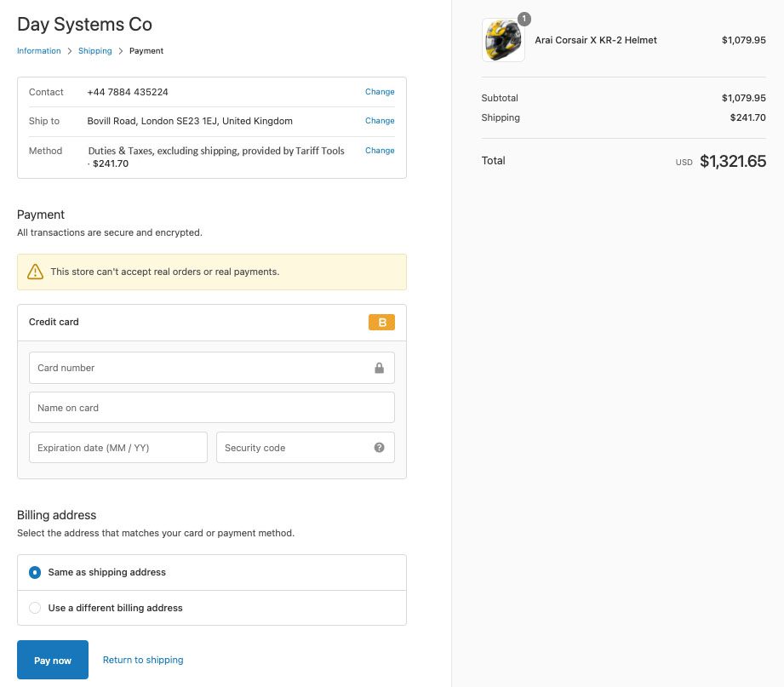This screenshot has width=784, height=687.
Task: Click the All transactions are secure text
Action: (110, 232)
